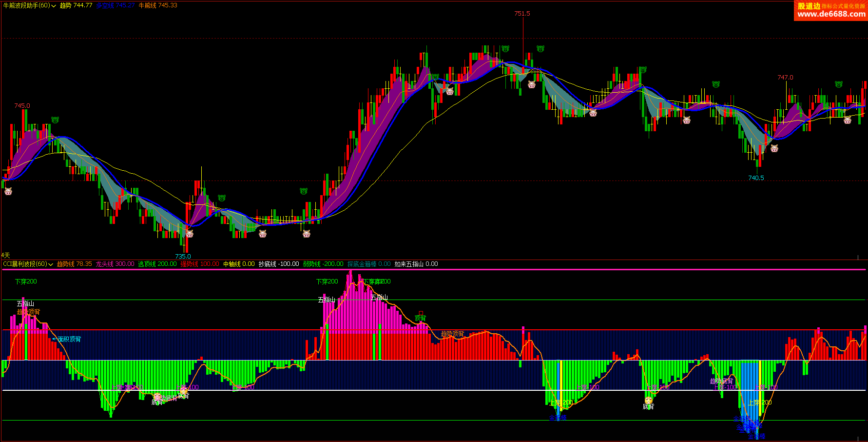Select the 多空线 745.27 legend label

(116, 5)
